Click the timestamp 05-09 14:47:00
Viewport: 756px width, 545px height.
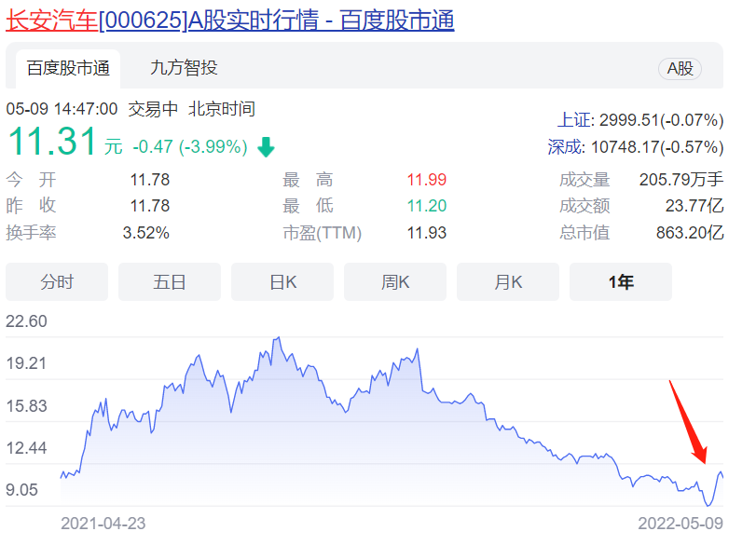coord(62,109)
